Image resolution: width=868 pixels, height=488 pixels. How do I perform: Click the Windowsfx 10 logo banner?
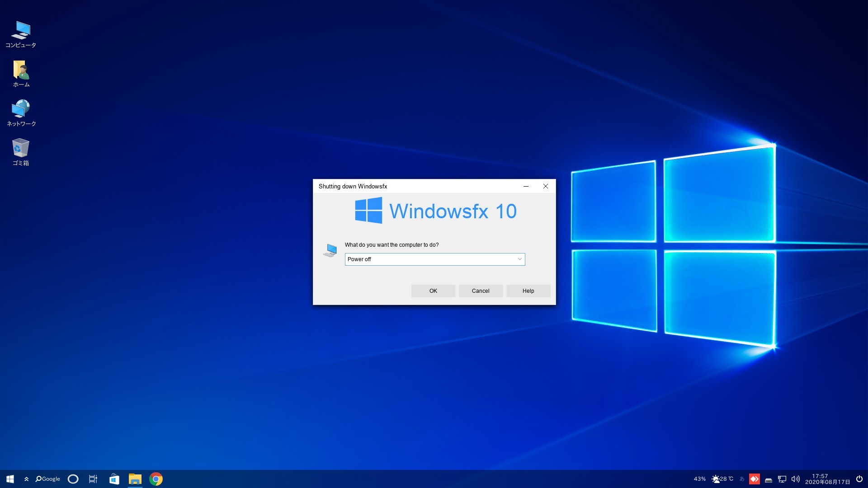[x=435, y=211]
